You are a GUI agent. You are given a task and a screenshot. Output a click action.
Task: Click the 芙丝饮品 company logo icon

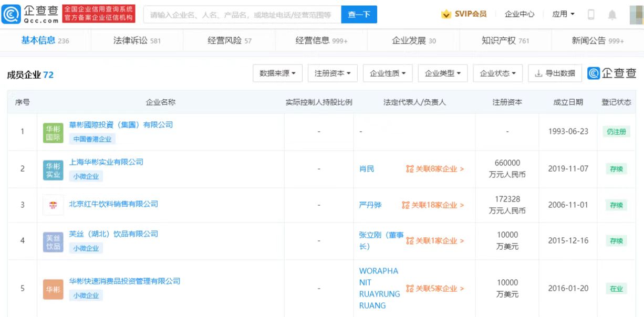pyautogui.click(x=53, y=242)
